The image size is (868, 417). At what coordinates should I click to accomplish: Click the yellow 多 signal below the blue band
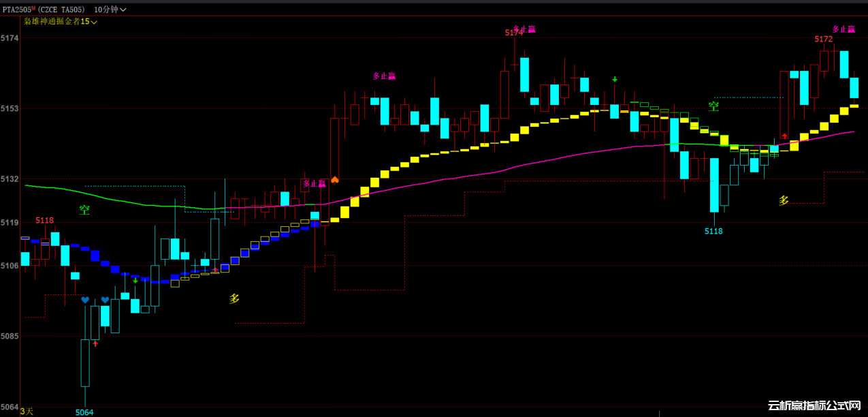(x=234, y=298)
